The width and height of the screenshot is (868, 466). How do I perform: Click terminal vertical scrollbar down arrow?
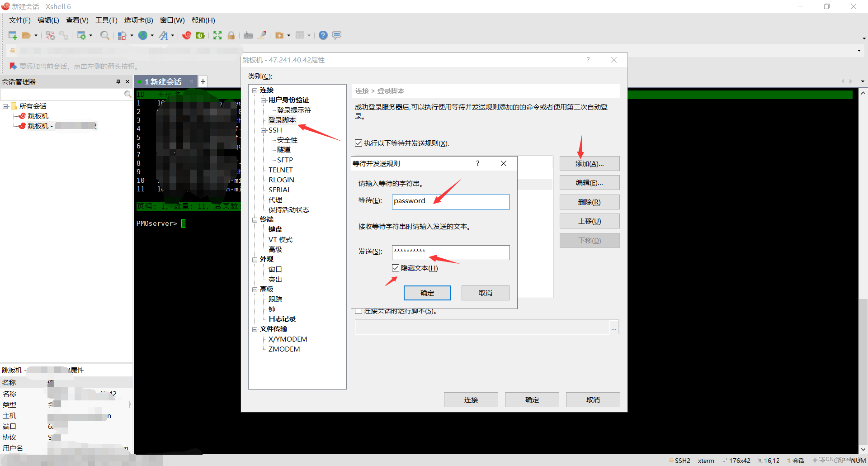(x=863, y=449)
